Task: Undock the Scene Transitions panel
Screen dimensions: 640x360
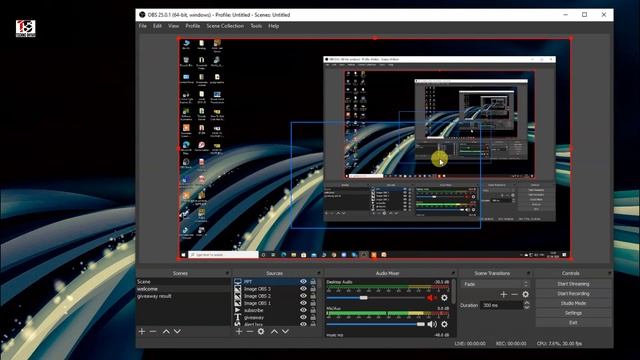Action: click(528, 273)
